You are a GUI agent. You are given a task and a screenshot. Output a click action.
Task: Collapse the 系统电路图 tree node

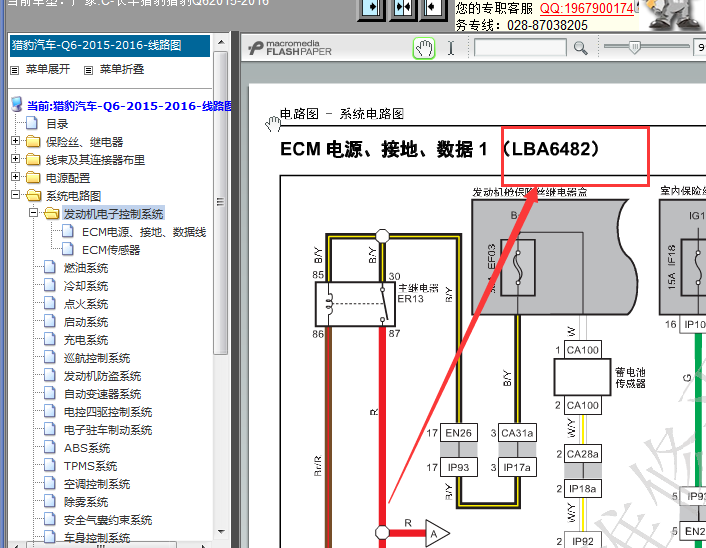pyautogui.click(x=15, y=195)
